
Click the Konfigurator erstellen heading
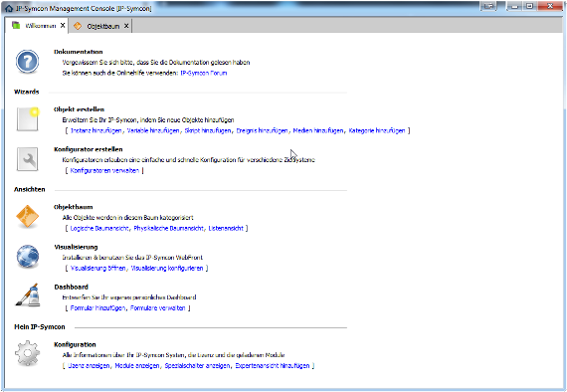pyautogui.click(x=89, y=149)
